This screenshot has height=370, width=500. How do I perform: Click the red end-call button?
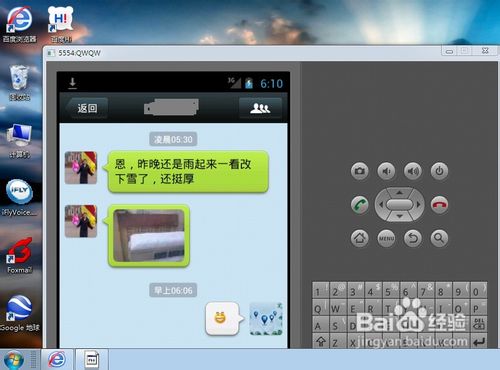[439, 204]
